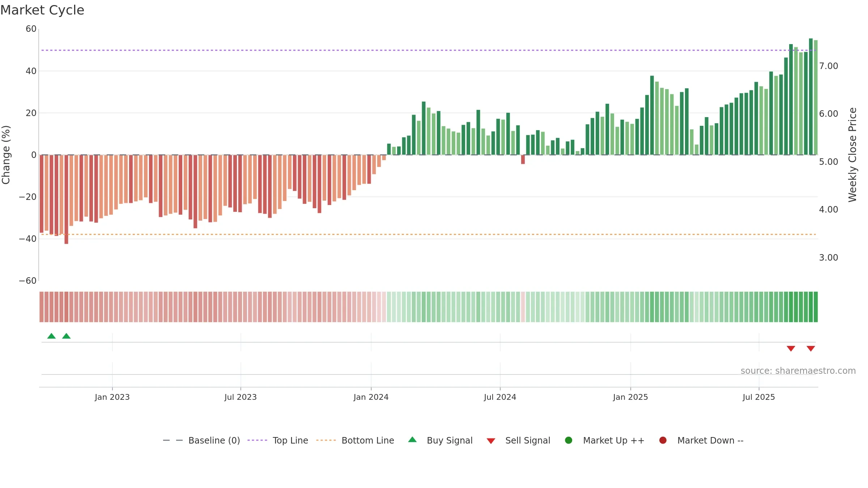This screenshot has width=868, height=488.
Task: Click the single red bar after Jul 2024
Action: [523, 159]
